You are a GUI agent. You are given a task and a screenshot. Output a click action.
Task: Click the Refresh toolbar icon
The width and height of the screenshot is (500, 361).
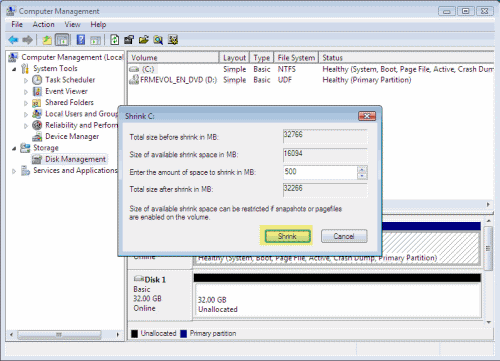(x=114, y=40)
